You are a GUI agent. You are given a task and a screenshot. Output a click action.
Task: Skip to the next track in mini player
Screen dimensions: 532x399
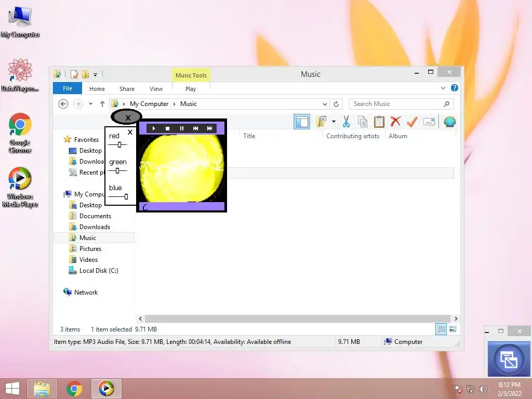[x=210, y=128]
